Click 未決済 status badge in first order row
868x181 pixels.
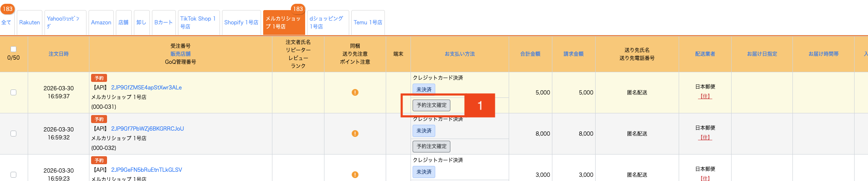coord(424,89)
